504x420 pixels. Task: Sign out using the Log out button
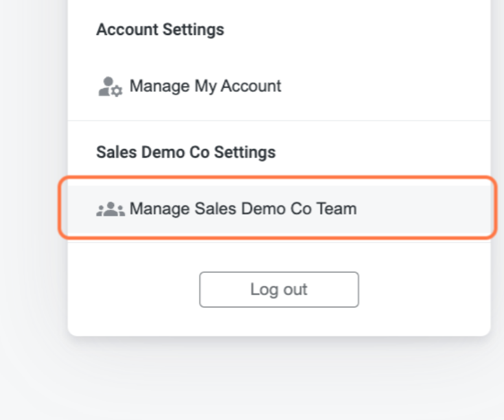279,289
